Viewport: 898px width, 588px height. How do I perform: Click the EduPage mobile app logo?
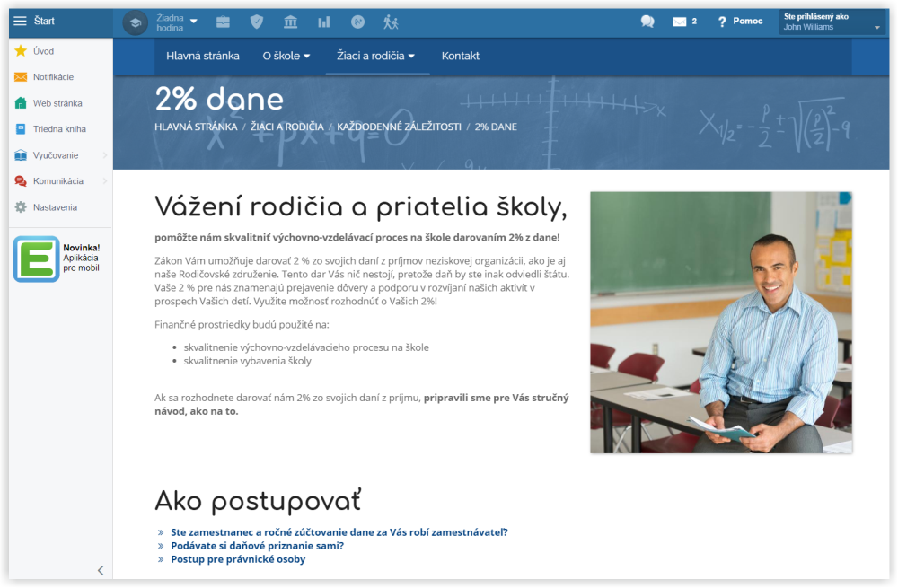(37, 259)
